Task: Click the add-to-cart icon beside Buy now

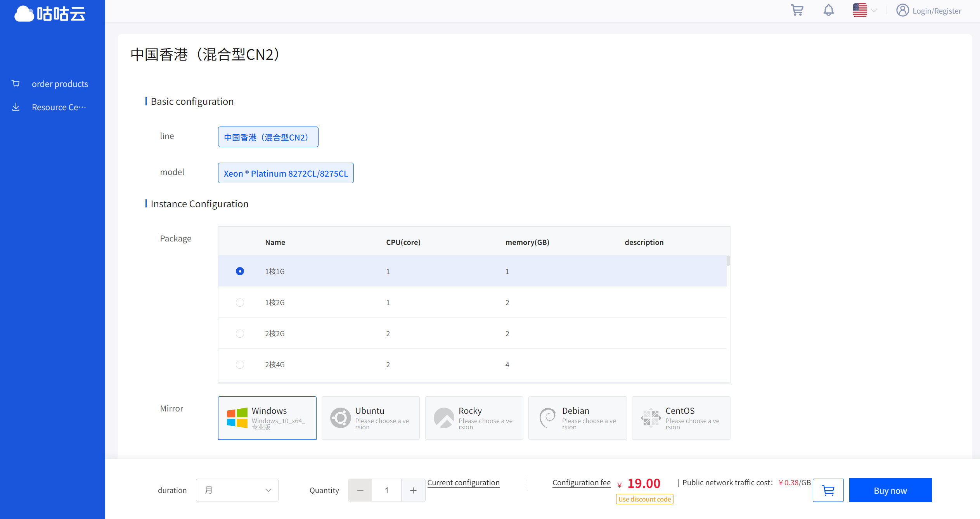Action: [828, 490]
